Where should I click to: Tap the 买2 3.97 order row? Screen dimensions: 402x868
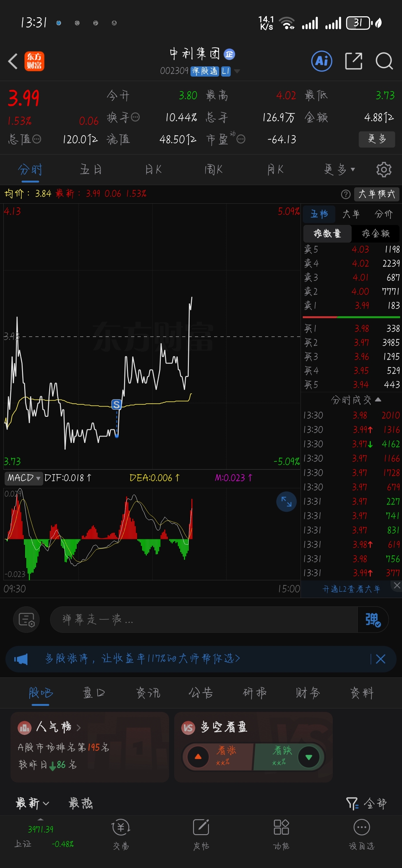(x=351, y=343)
